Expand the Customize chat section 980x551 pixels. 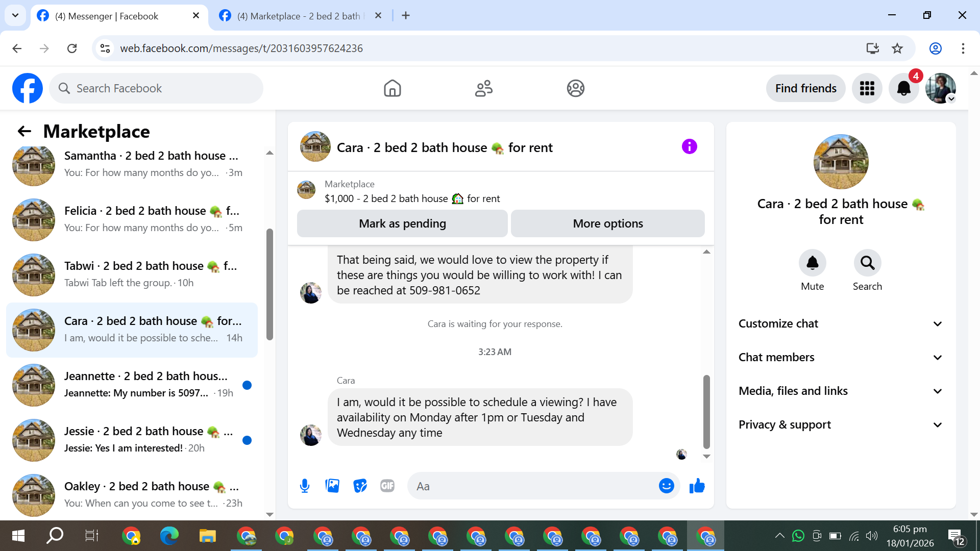pyautogui.click(x=840, y=323)
